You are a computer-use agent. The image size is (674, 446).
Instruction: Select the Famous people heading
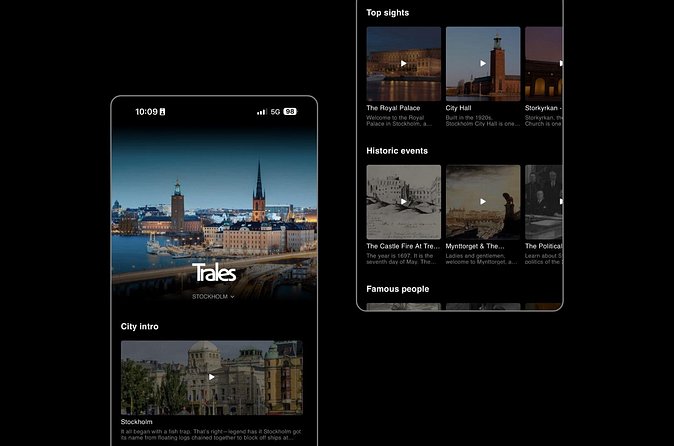pos(398,289)
